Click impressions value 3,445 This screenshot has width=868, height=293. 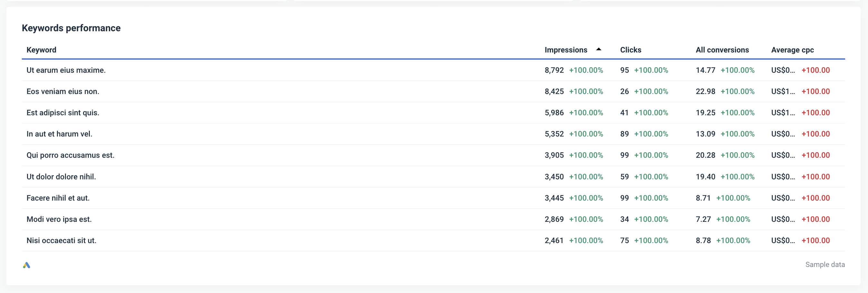[554, 198]
